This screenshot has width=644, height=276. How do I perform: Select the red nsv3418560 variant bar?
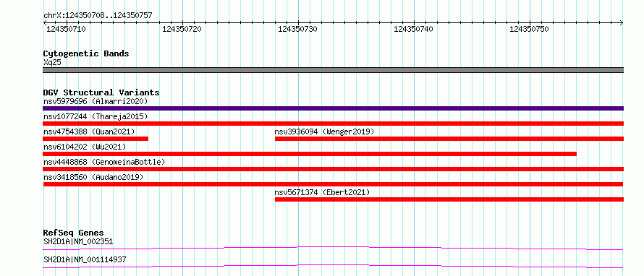[x=333, y=184]
